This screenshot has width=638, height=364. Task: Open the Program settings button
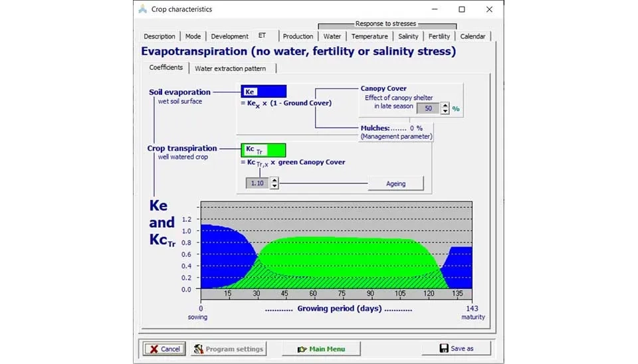tap(229, 349)
